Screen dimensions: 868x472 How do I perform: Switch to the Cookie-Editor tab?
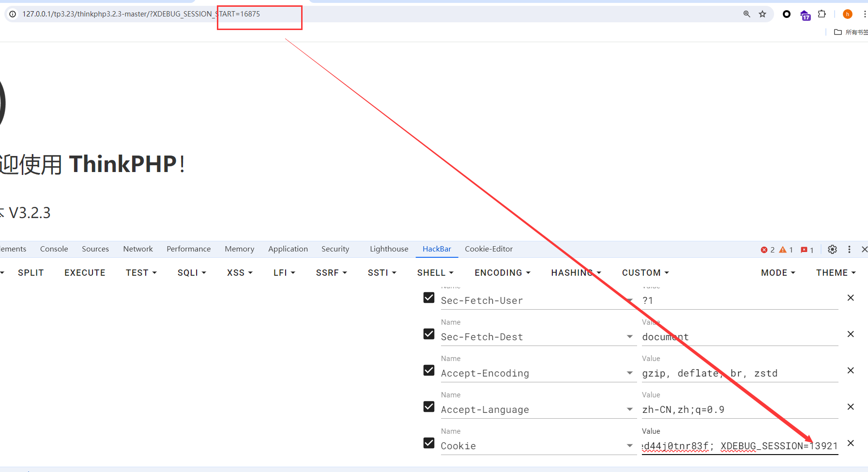(x=489, y=249)
